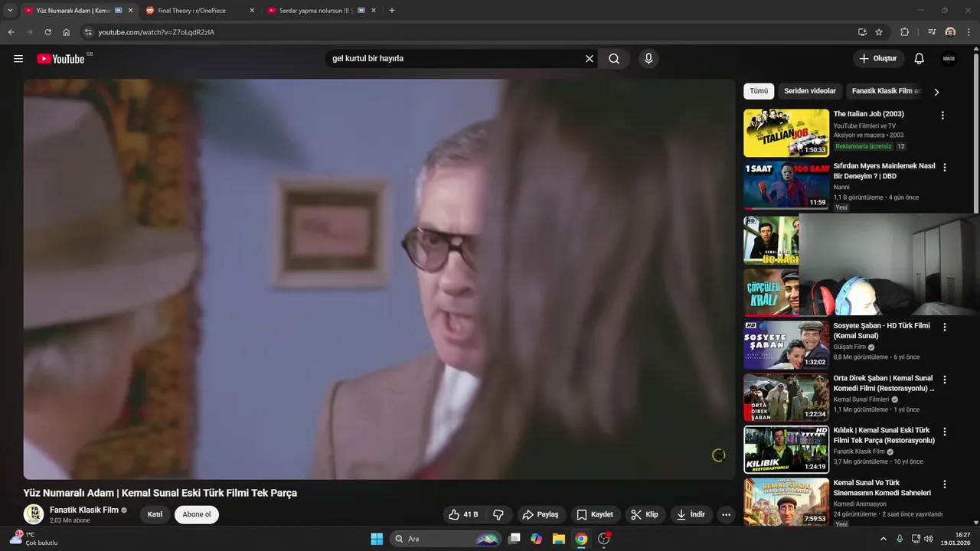Open options for Orta Direk Şaban video
This screenshot has height=551, width=980.
(945, 380)
